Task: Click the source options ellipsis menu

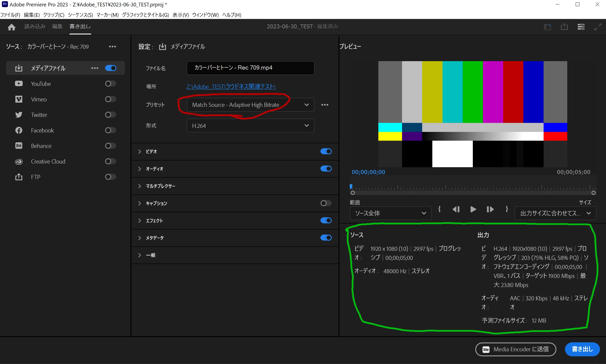Action: pos(112,47)
